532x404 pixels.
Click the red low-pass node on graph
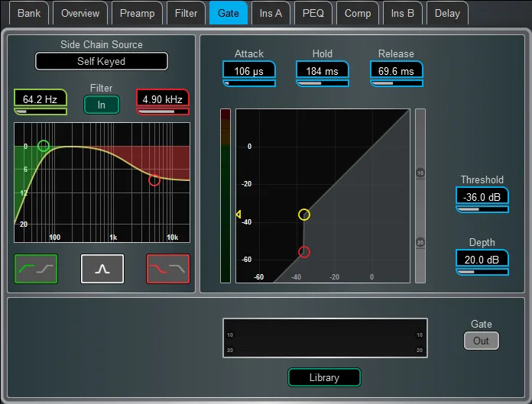click(x=154, y=180)
